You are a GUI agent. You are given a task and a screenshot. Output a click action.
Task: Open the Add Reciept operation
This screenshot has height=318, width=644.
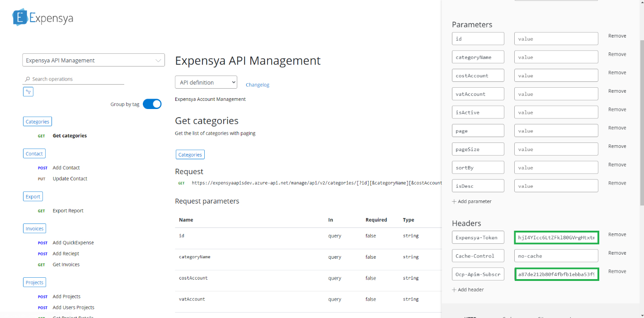pyautogui.click(x=66, y=254)
